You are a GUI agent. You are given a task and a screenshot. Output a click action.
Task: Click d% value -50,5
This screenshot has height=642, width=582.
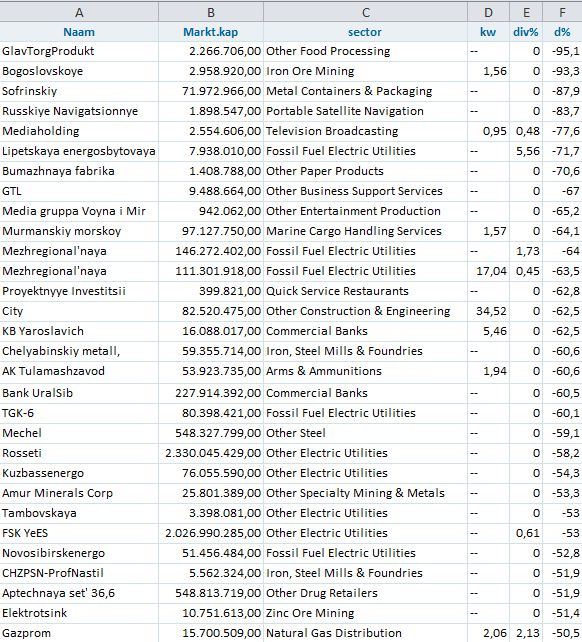pos(562,633)
